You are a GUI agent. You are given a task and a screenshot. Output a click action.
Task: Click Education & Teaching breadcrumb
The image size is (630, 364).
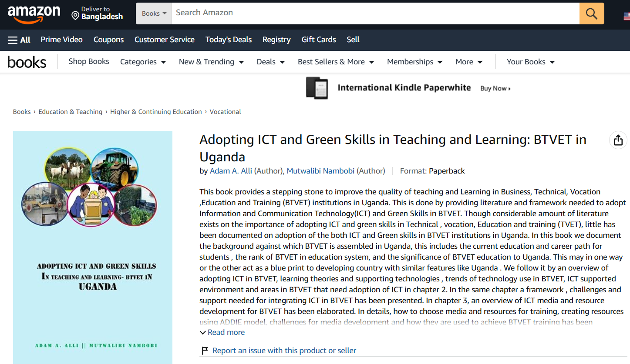(x=71, y=112)
